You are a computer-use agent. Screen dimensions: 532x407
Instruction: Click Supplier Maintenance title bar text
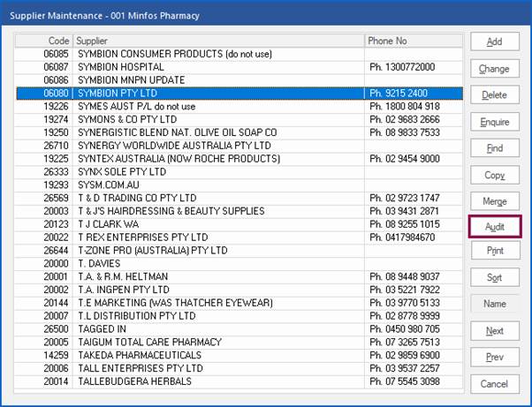point(104,16)
